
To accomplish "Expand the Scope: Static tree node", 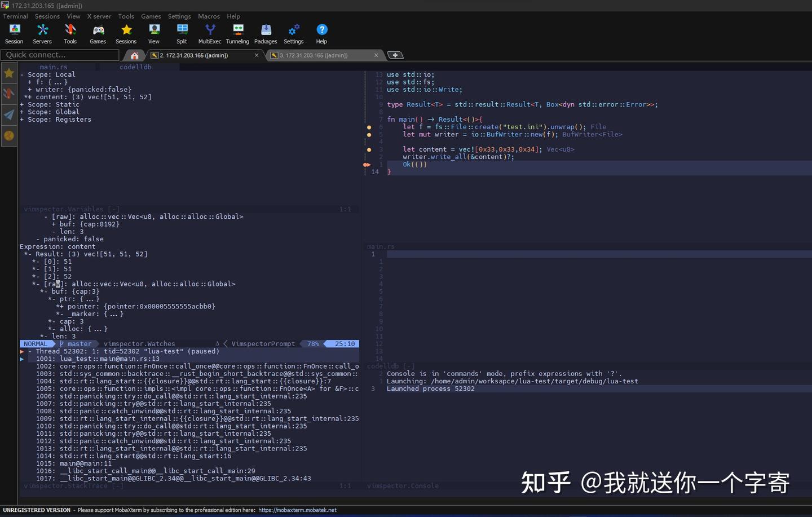I will [x=21, y=104].
